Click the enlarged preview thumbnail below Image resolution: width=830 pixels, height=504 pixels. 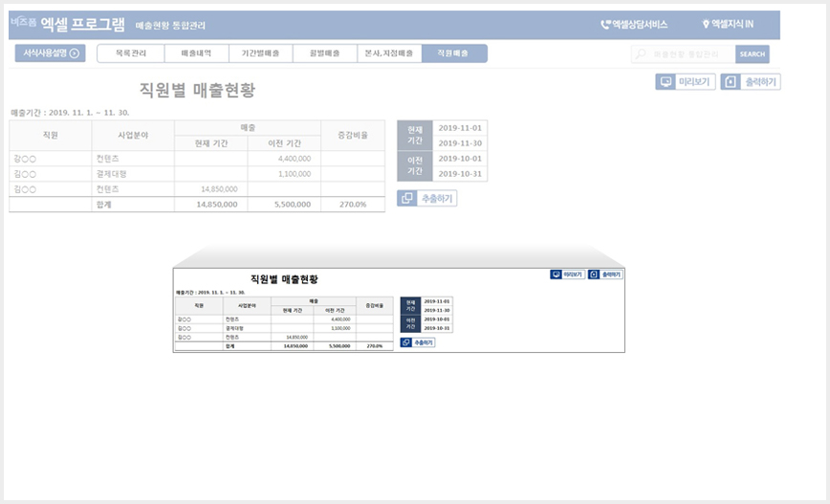tap(399, 310)
